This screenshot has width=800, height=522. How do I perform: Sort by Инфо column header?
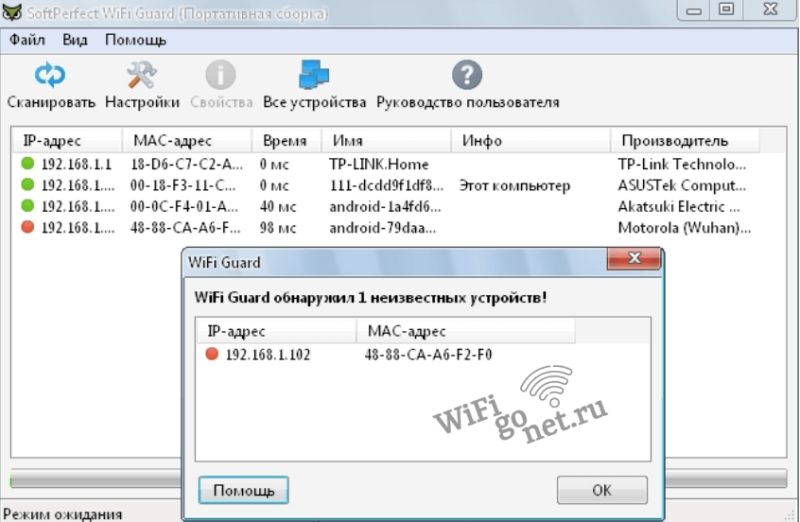(x=531, y=140)
